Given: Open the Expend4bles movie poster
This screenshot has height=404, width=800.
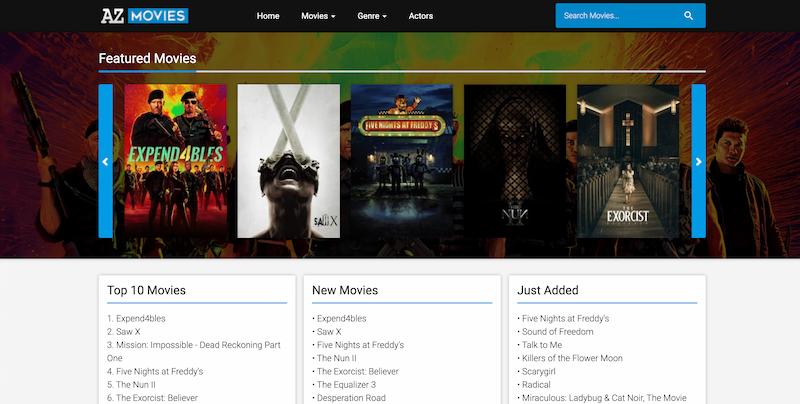Looking at the screenshot, I should pos(175,161).
